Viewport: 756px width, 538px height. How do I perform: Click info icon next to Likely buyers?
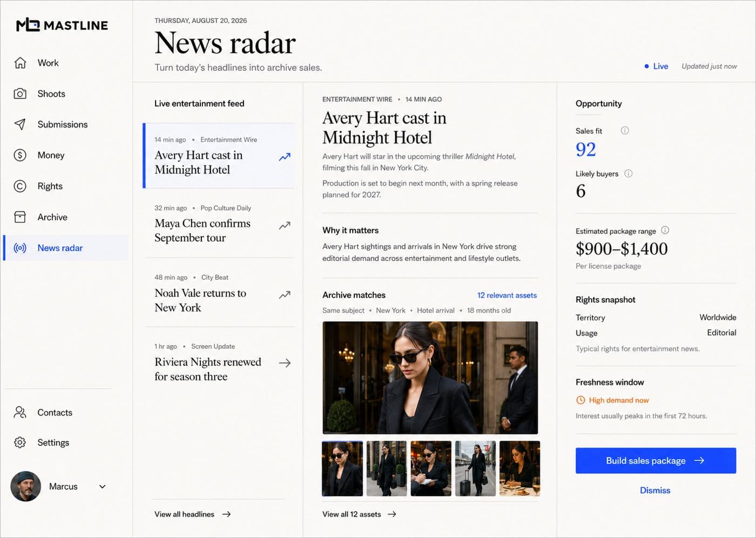click(628, 173)
